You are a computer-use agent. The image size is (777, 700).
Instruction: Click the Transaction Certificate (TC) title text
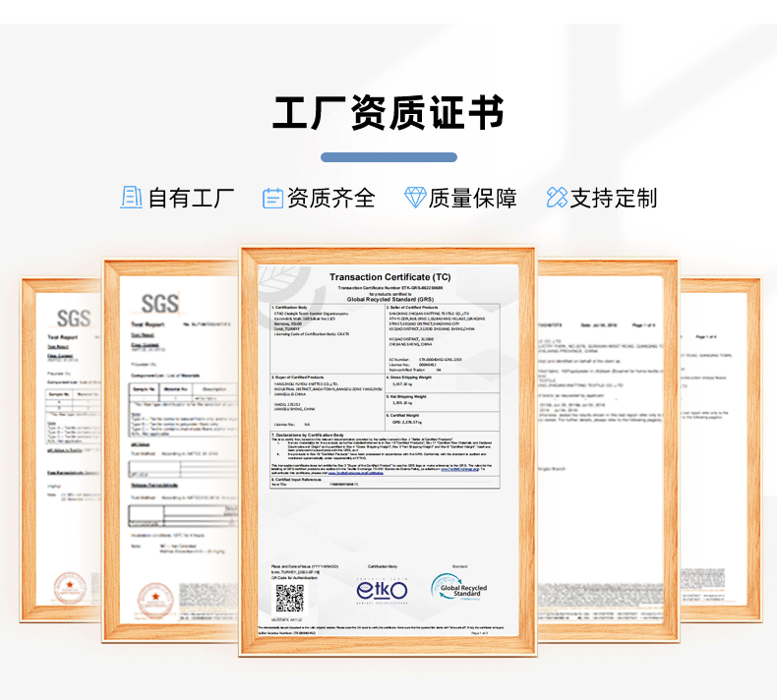pos(390,277)
